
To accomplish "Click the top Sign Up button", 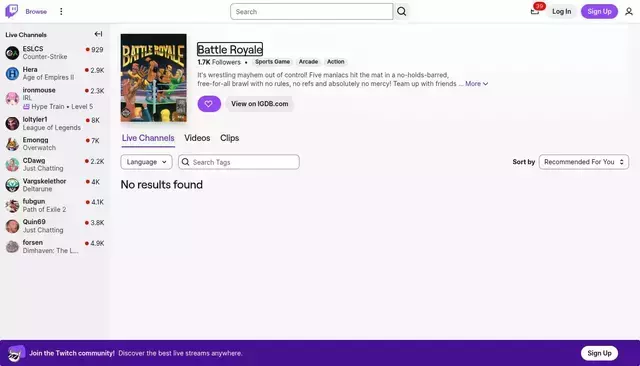I will coord(599,11).
